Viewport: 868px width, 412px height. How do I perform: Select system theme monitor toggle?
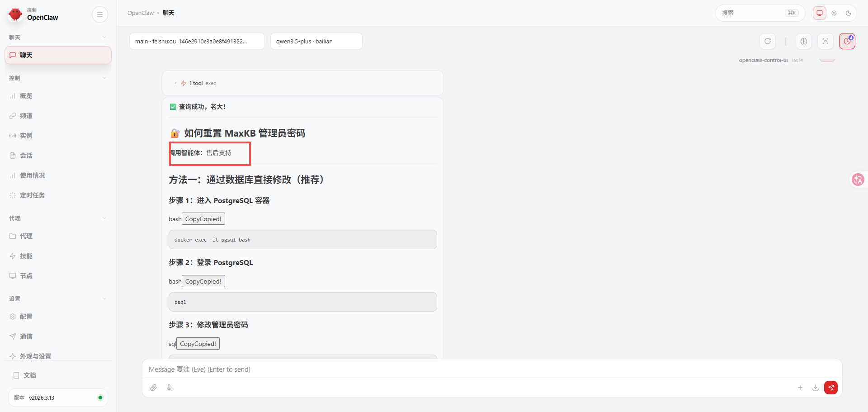[819, 13]
